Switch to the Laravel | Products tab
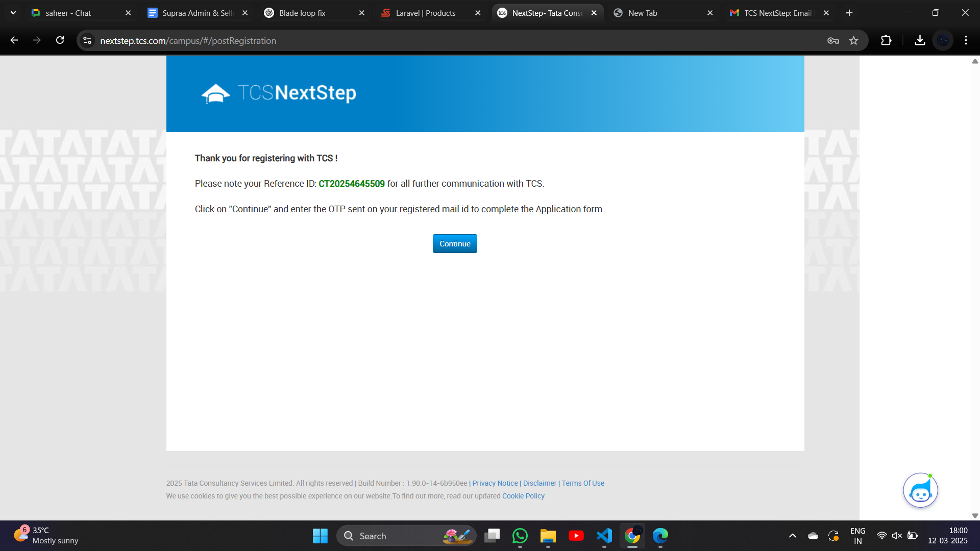 pyautogui.click(x=425, y=13)
